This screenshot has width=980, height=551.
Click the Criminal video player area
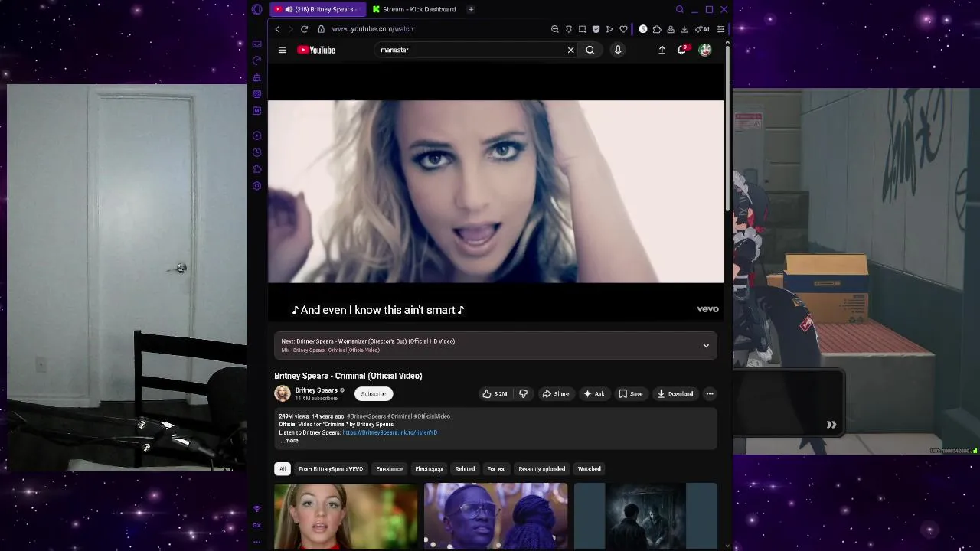click(x=495, y=192)
